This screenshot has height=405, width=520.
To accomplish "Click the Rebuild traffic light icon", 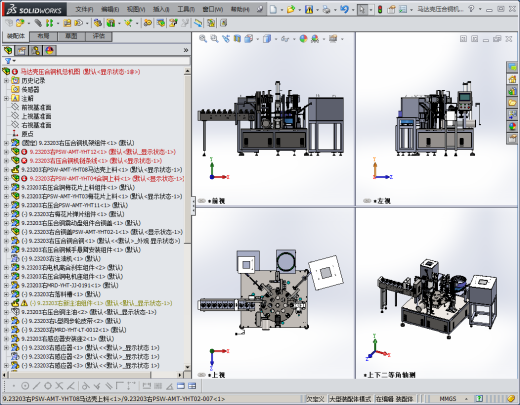I will (380, 10).
